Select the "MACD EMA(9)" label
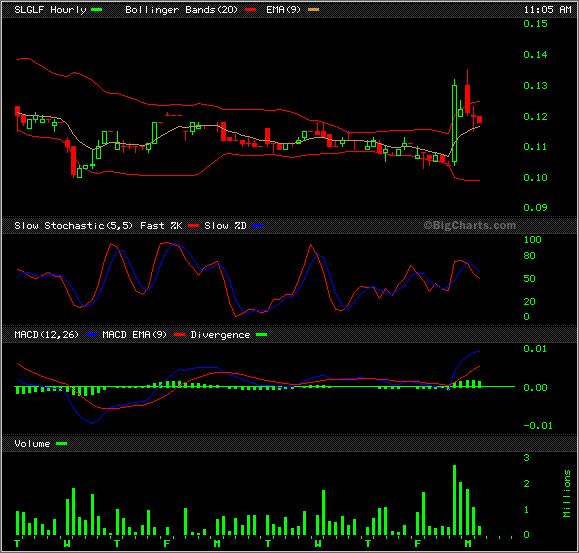Viewport: 579px width, 553px height. [134, 334]
